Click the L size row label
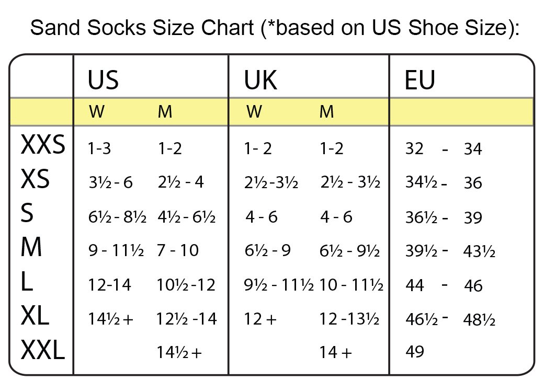 (x=27, y=282)
